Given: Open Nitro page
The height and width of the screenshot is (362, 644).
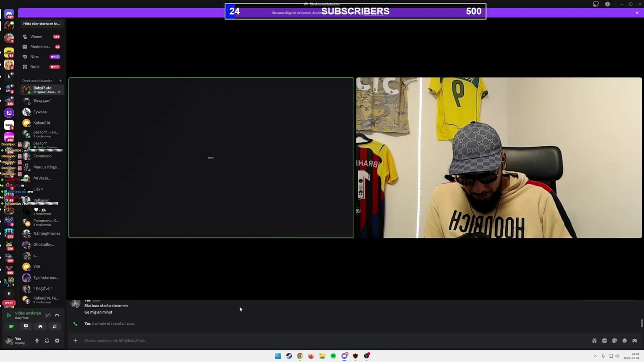Looking at the screenshot, I should click(41, 57).
